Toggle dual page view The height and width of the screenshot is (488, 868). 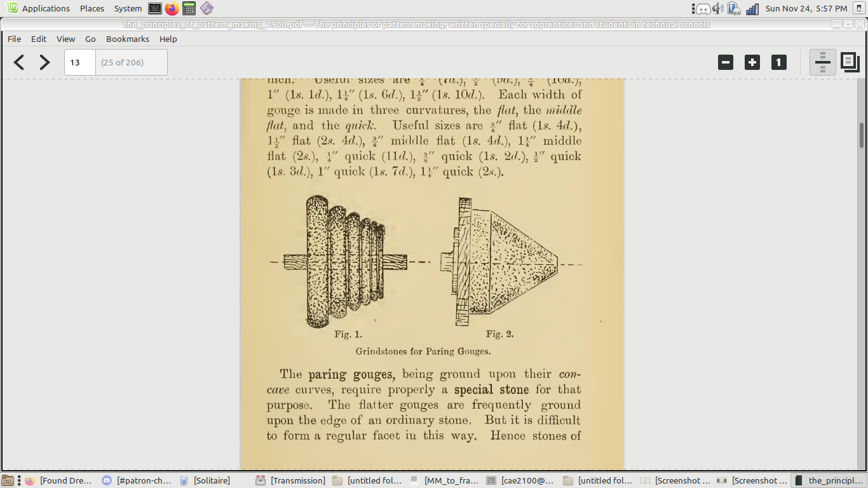click(x=850, y=62)
